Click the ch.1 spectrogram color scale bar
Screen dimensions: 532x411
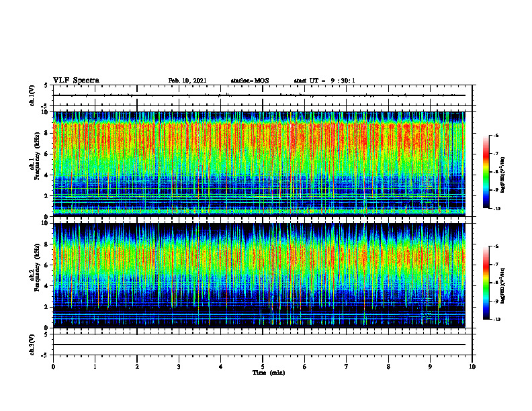486,172
